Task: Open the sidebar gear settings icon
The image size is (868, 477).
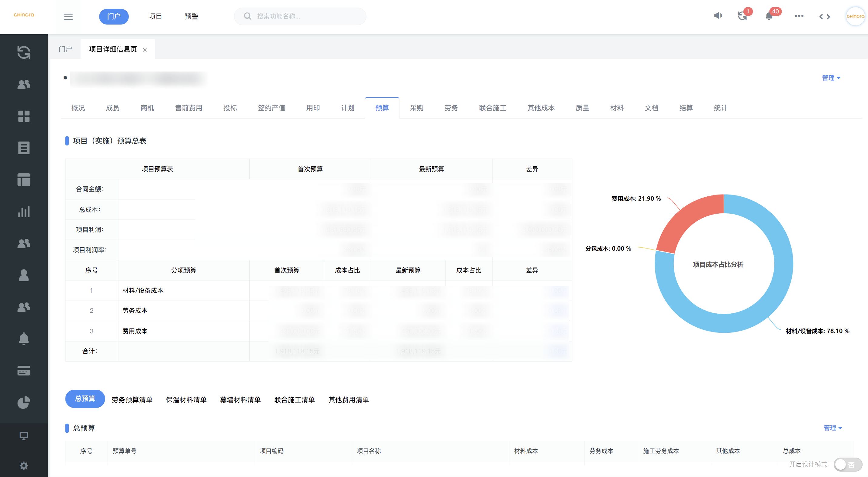Action: click(x=24, y=465)
